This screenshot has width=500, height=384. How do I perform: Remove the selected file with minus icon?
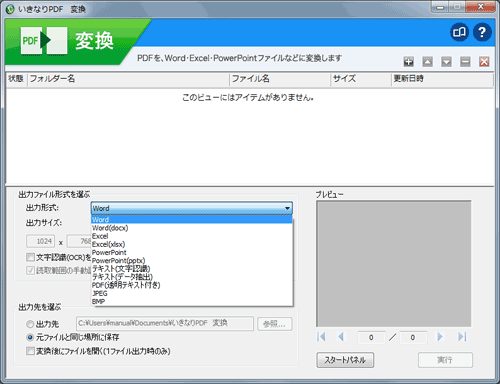pyautogui.click(x=465, y=62)
